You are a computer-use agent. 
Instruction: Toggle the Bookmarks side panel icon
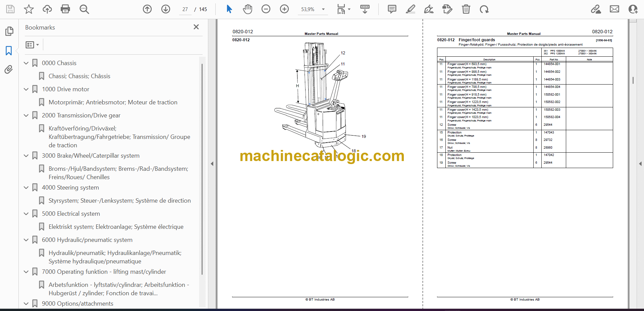pos(9,51)
